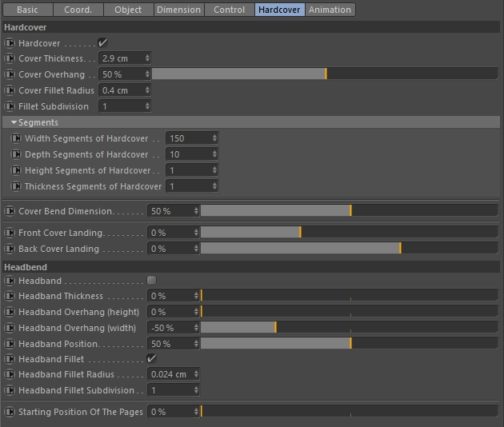Viewport: 504px width, 427px height.
Task: Select the Basic tab
Action: click(x=27, y=10)
